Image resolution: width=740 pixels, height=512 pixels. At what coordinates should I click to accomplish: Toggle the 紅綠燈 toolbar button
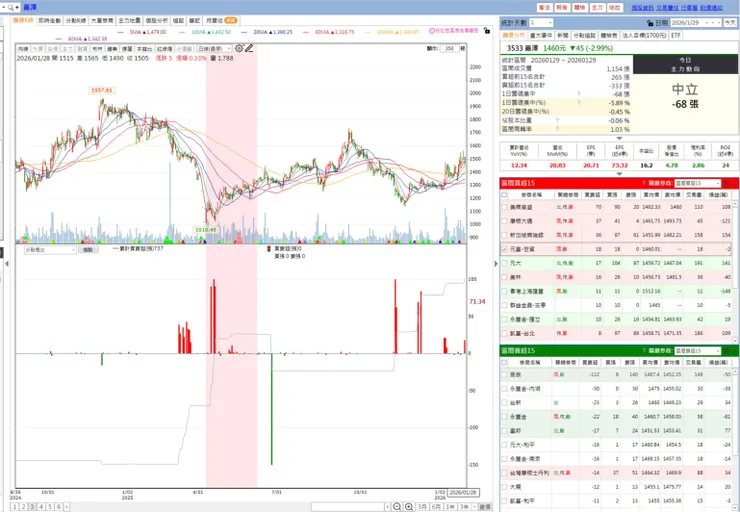tap(165, 49)
